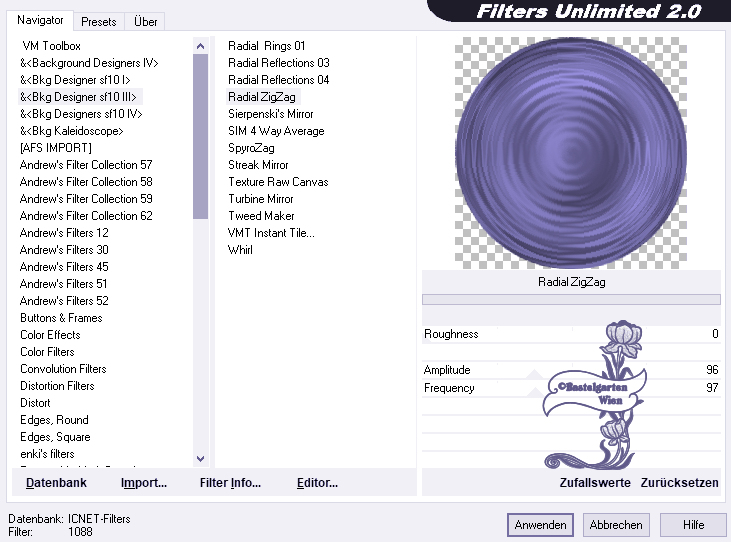The height and width of the screenshot is (542, 731).
Task: Click the Datenbank button
Action: pos(56,483)
